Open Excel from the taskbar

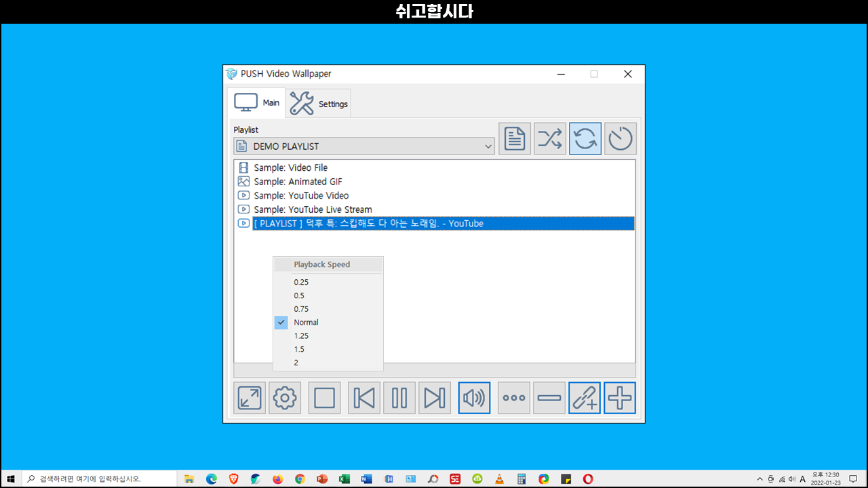click(344, 479)
